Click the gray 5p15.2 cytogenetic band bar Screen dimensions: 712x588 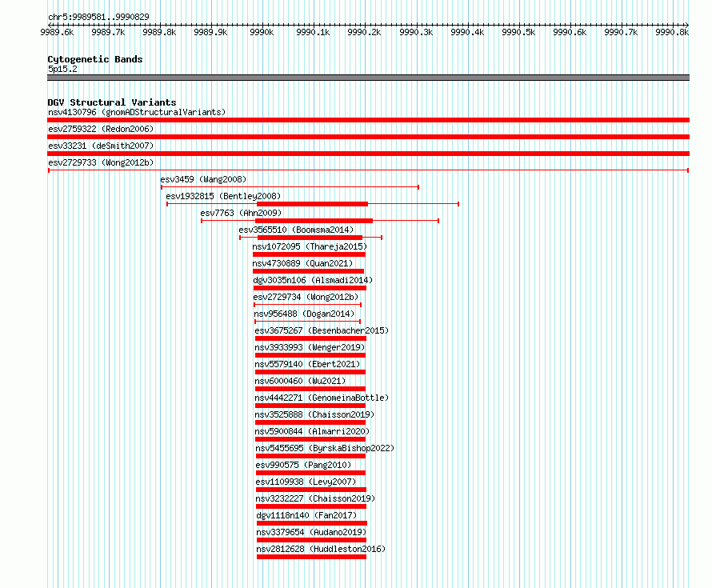(368, 78)
